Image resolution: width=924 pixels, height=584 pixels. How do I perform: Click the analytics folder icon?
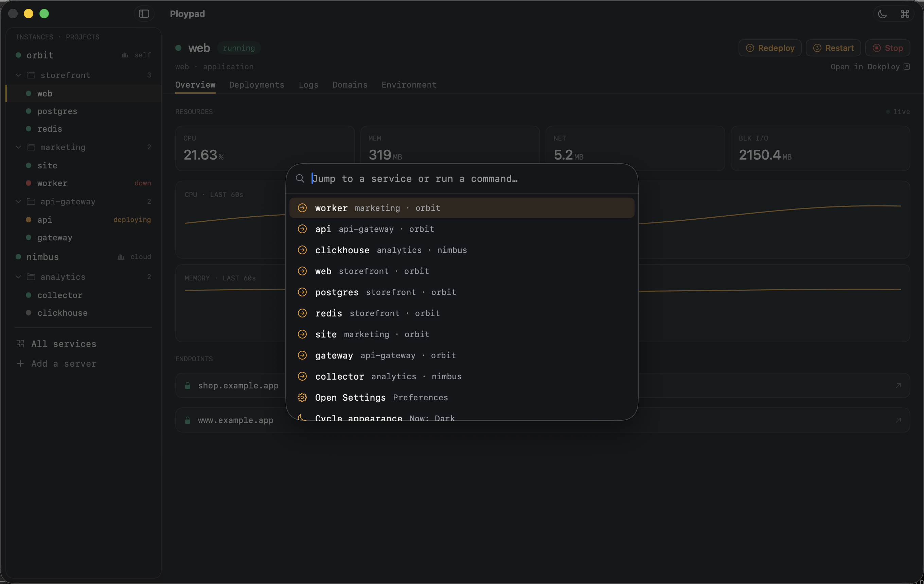tap(31, 277)
